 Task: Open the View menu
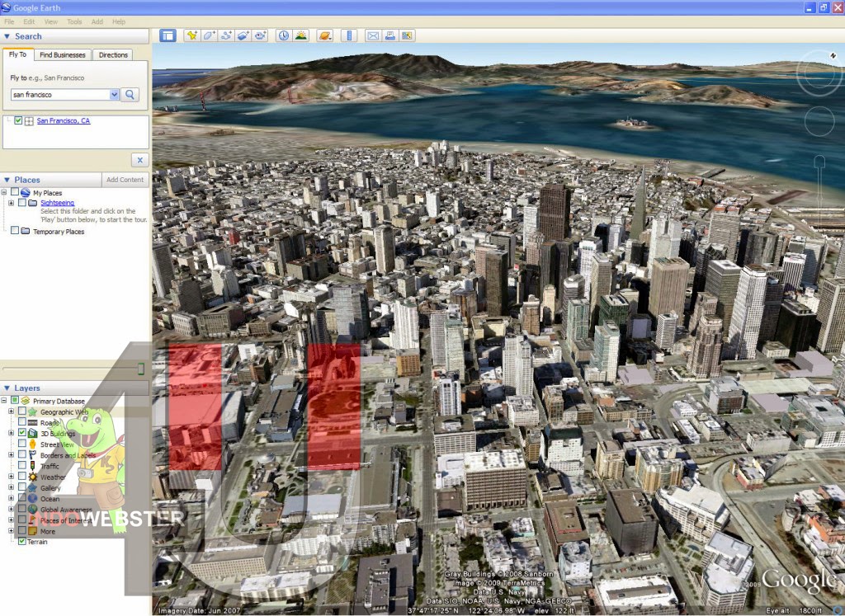pos(50,21)
